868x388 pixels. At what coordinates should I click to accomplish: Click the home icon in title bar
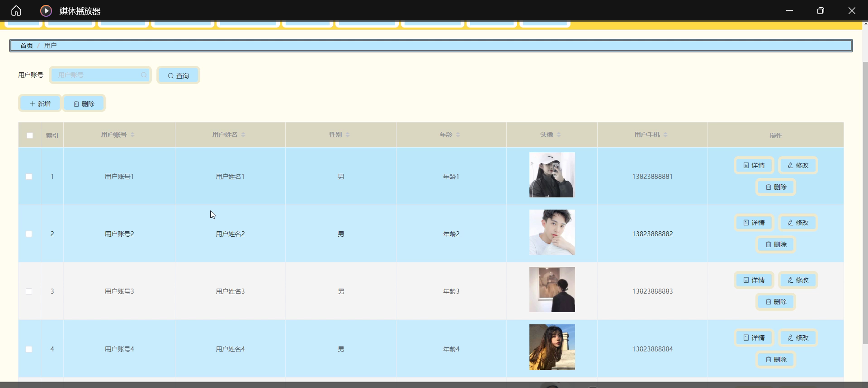[x=16, y=10]
